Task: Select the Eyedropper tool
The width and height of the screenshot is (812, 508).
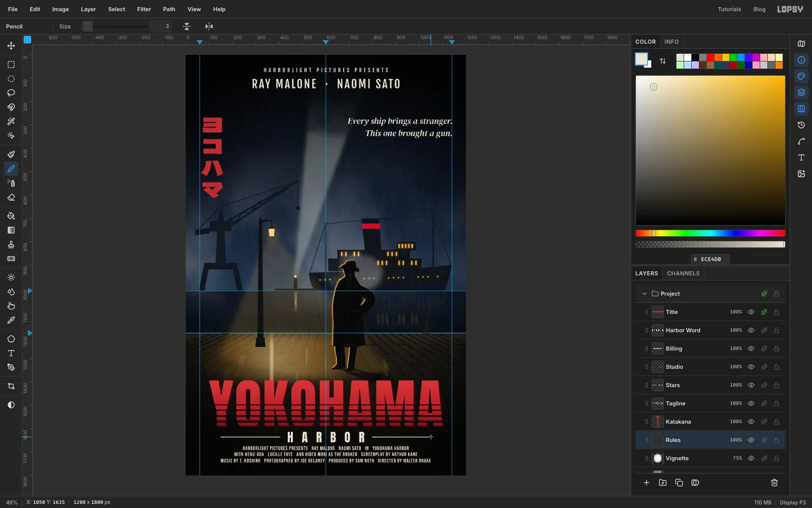Action: click(x=11, y=320)
